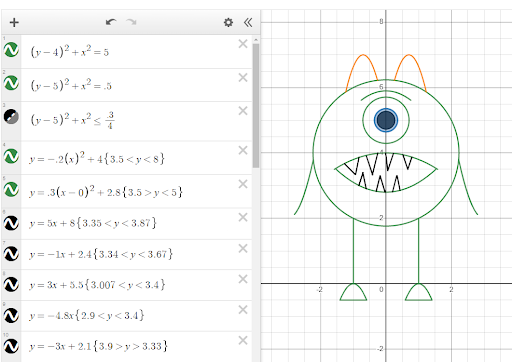The image size is (512, 362).
Task: Edit y=3x+5.5{3.007<y<3.4} formula
Action: point(97,285)
